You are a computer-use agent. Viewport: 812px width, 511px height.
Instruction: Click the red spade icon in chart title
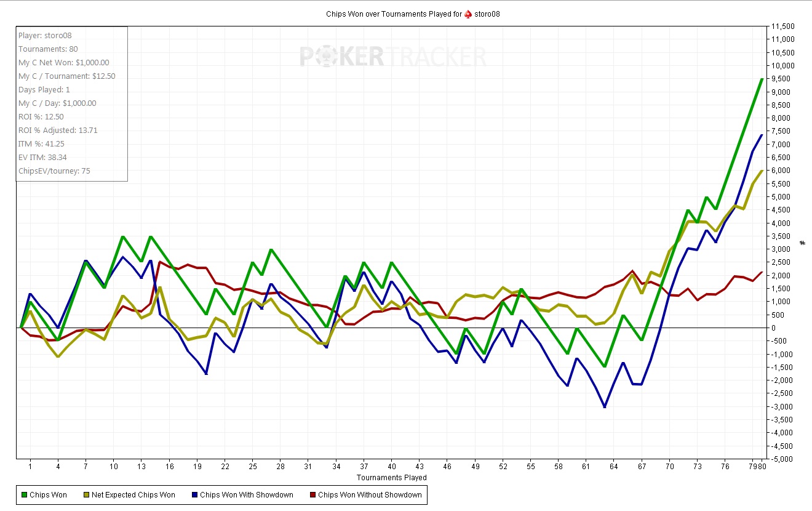pyautogui.click(x=468, y=14)
